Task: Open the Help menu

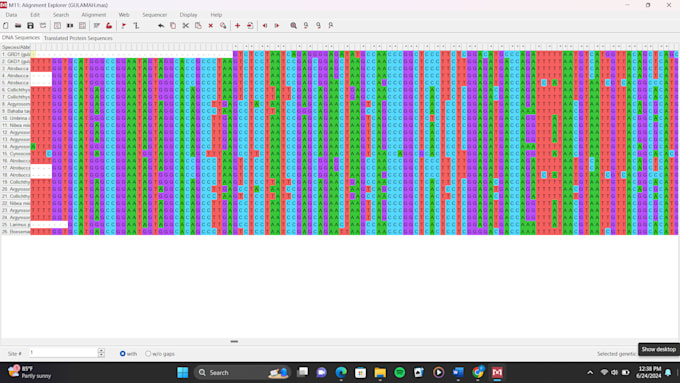Action: [x=216, y=15]
